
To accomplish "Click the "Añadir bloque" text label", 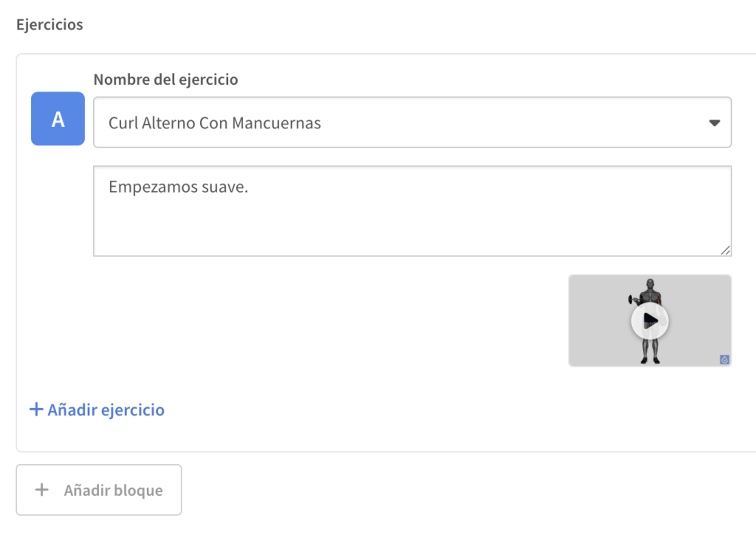I will tap(113, 490).
